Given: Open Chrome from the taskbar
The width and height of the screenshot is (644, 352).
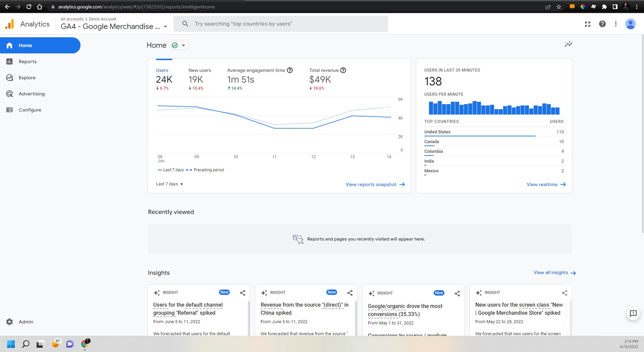Looking at the screenshot, I should click(x=85, y=343).
